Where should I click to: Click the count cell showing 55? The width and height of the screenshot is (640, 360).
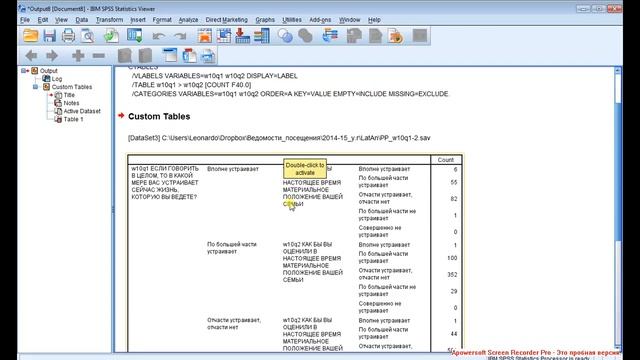coord(453,182)
